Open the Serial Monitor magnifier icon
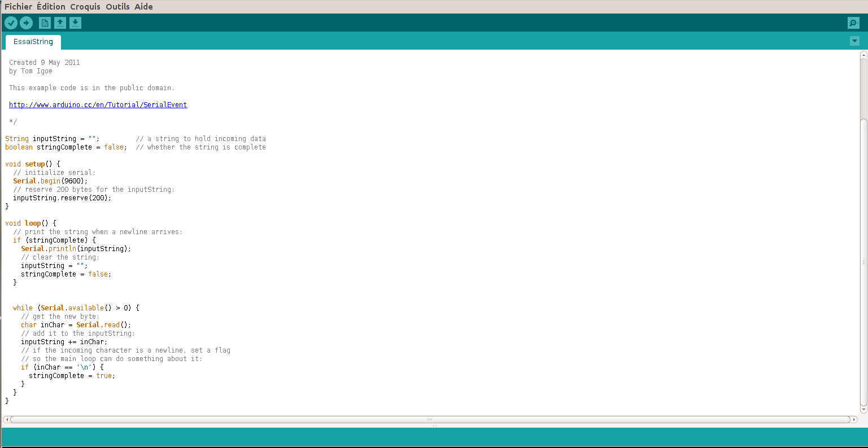868x448 pixels. (853, 23)
